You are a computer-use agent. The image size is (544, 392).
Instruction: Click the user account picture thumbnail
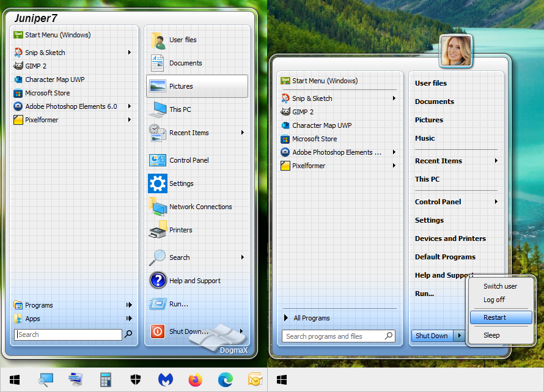pos(455,50)
